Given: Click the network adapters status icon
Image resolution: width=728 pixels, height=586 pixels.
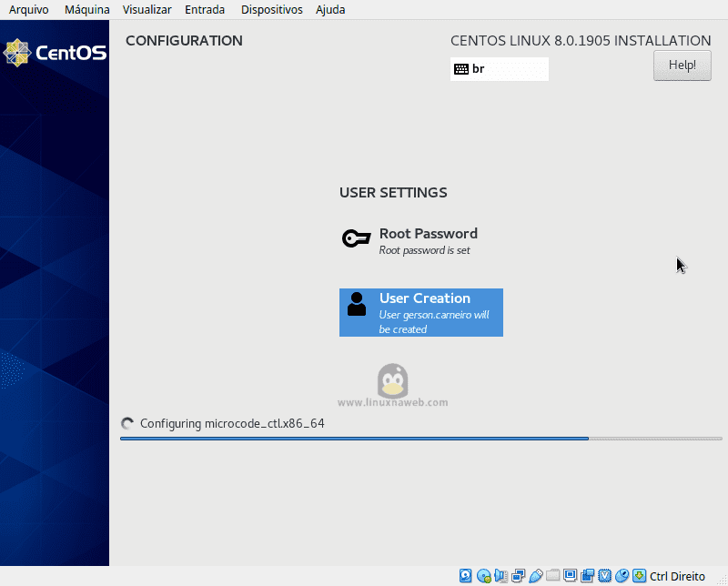Looking at the screenshot, I should (518, 576).
